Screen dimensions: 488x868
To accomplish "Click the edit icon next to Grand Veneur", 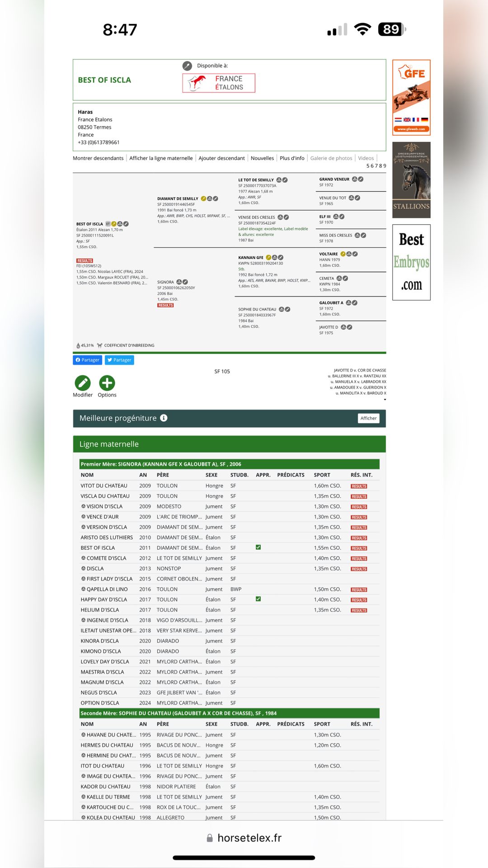I will pyautogui.click(x=361, y=179).
